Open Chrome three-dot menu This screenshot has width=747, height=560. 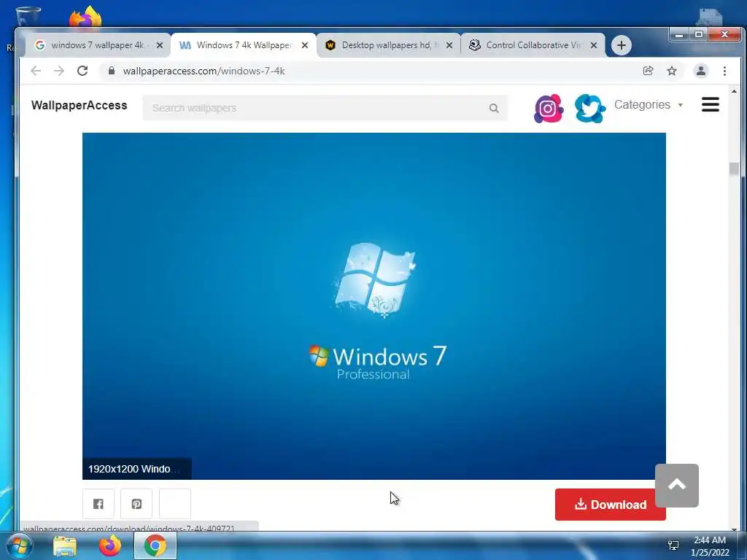724,71
